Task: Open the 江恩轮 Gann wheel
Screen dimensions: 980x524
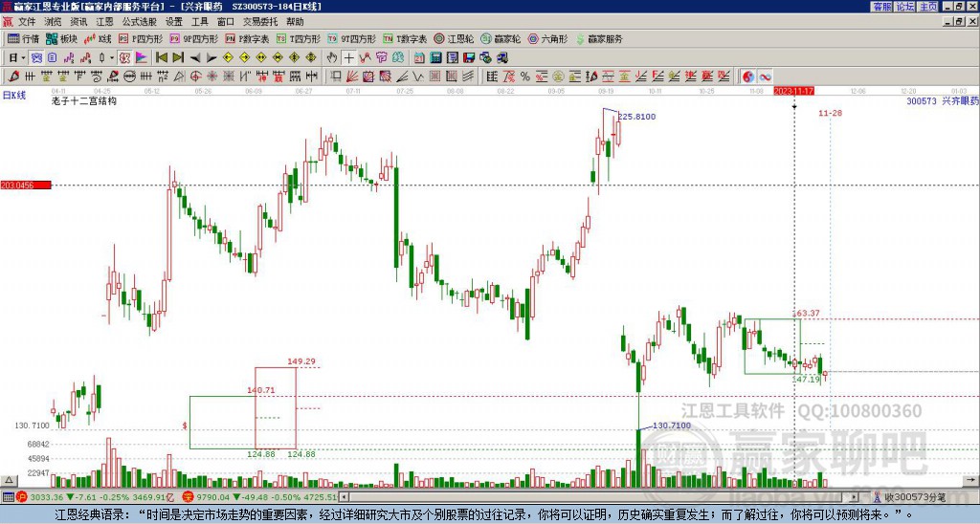Action: 455,38
